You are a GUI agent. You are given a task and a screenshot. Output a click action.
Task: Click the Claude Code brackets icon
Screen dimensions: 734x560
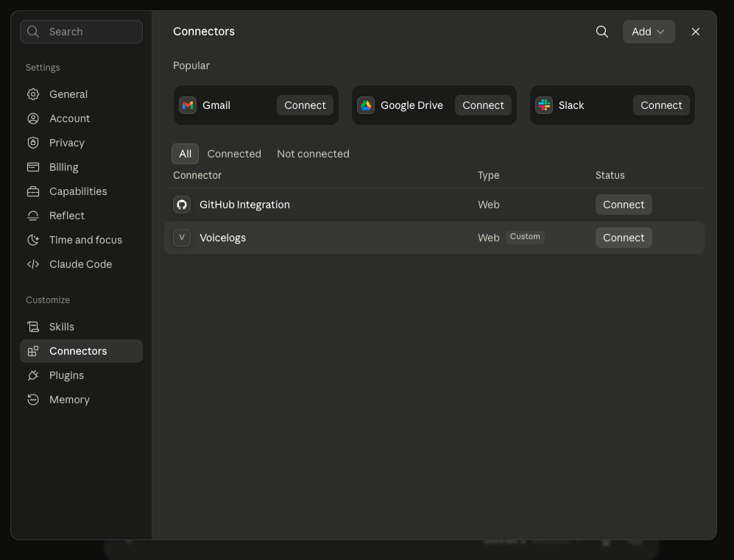tap(33, 264)
